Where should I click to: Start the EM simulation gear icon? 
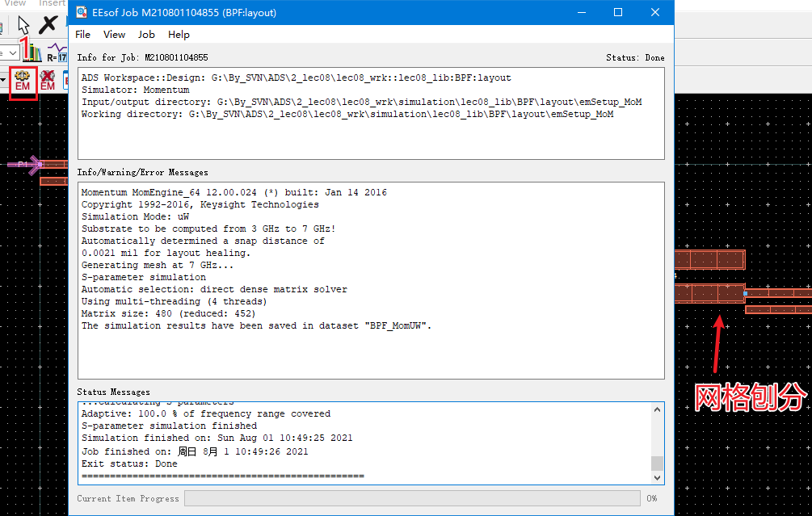23,82
